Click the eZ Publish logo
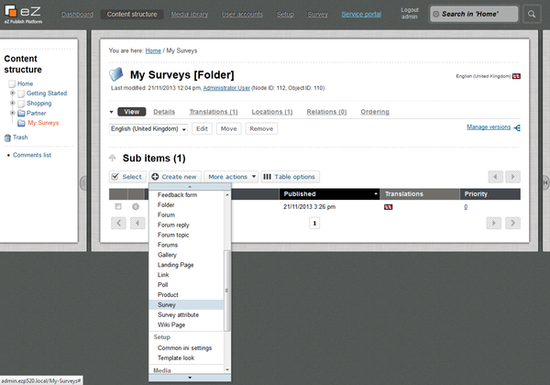The width and height of the screenshot is (550, 385). point(23,14)
